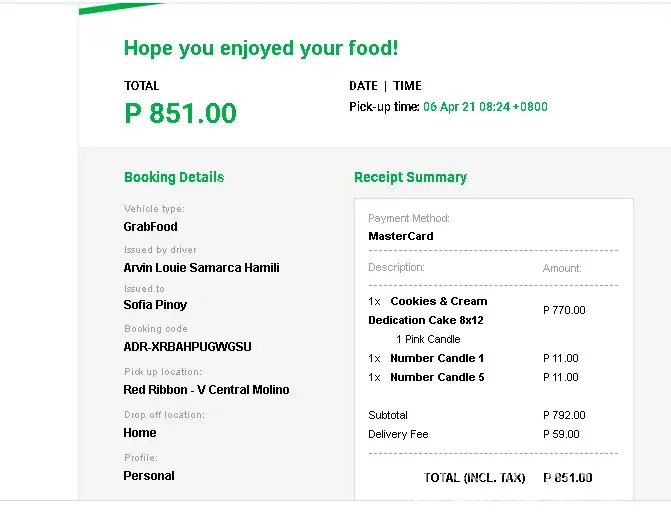Click the Home drop off location

tap(140, 433)
